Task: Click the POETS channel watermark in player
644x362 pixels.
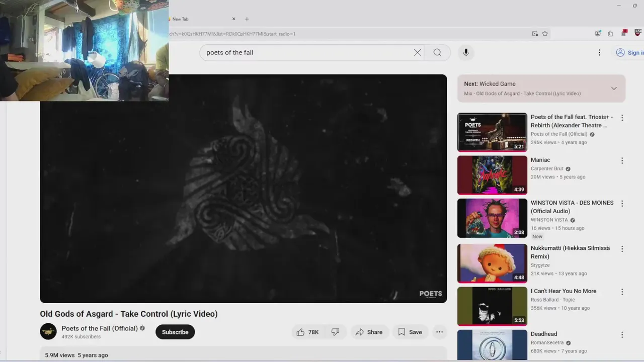Action: tap(431, 294)
